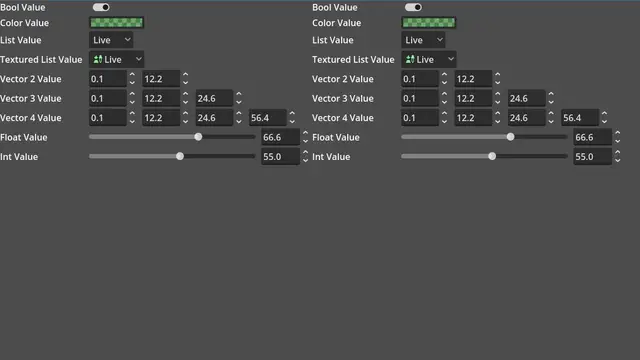Viewport: 640px width, 360px height.
Task: Increment left Int Value stepper
Action: 306,153
